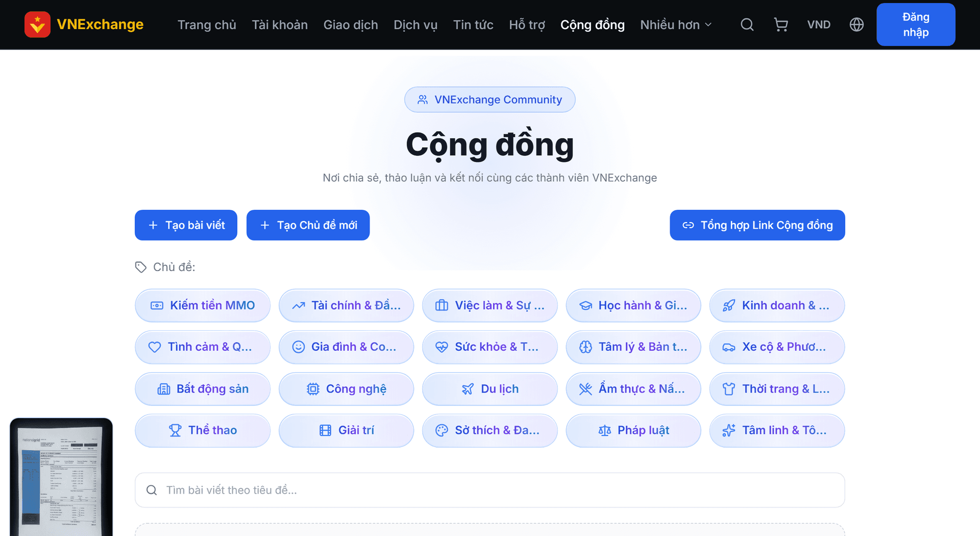The height and width of the screenshot is (536, 980).
Task: Pick the Sở thích & Đa... topic
Action: [x=490, y=430]
